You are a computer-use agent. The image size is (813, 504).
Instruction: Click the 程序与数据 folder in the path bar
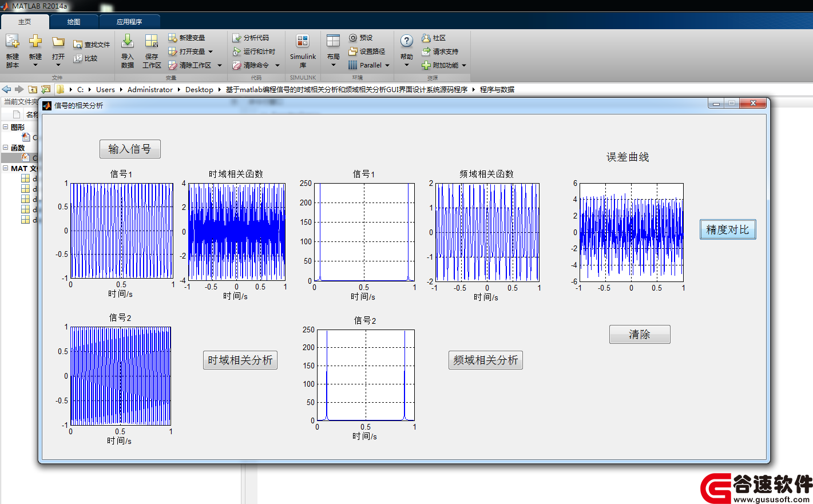(497, 89)
